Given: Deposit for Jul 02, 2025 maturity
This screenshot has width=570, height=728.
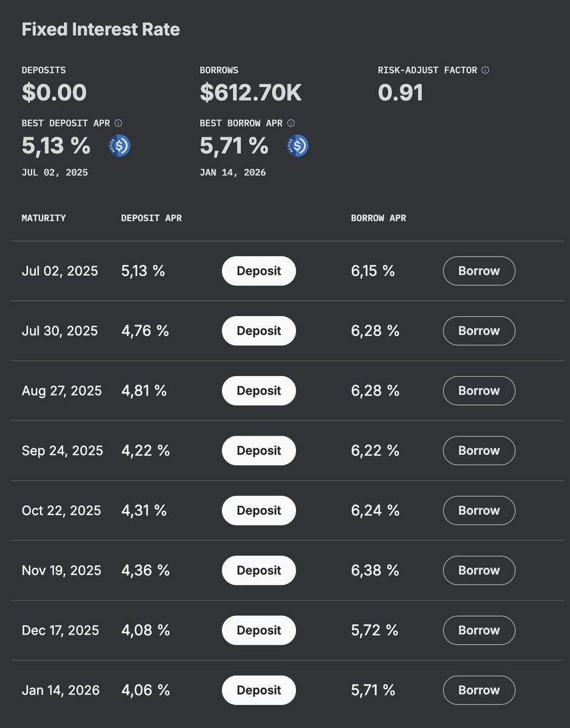Looking at the screenshot, I should click(259, 271).
